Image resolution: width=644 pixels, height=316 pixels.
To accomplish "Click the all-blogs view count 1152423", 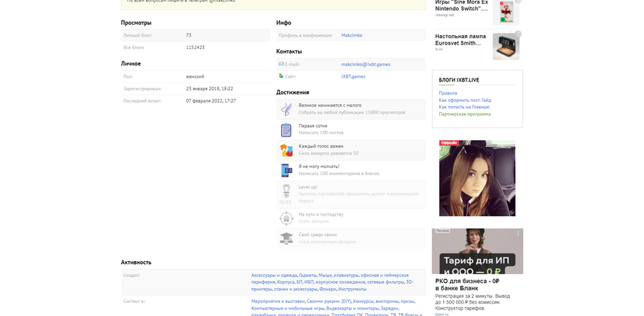I will pos(195,48).
